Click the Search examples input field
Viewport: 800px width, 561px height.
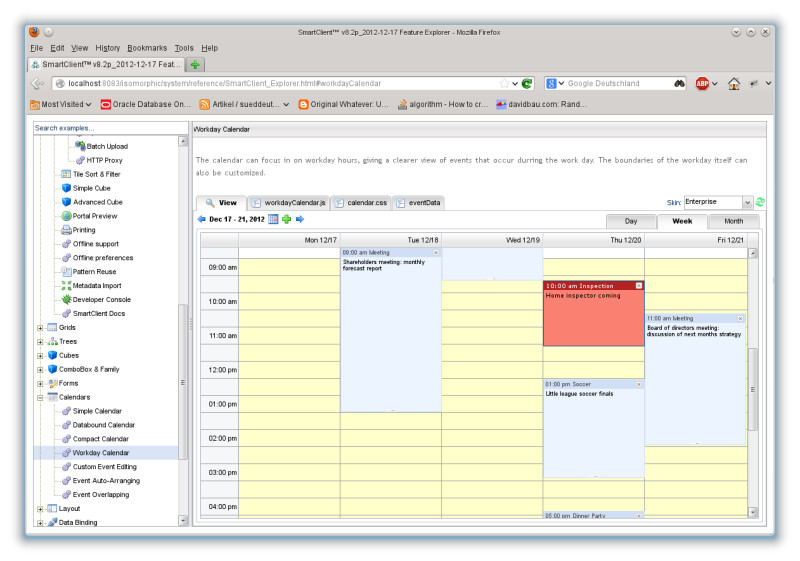(108, 128)
